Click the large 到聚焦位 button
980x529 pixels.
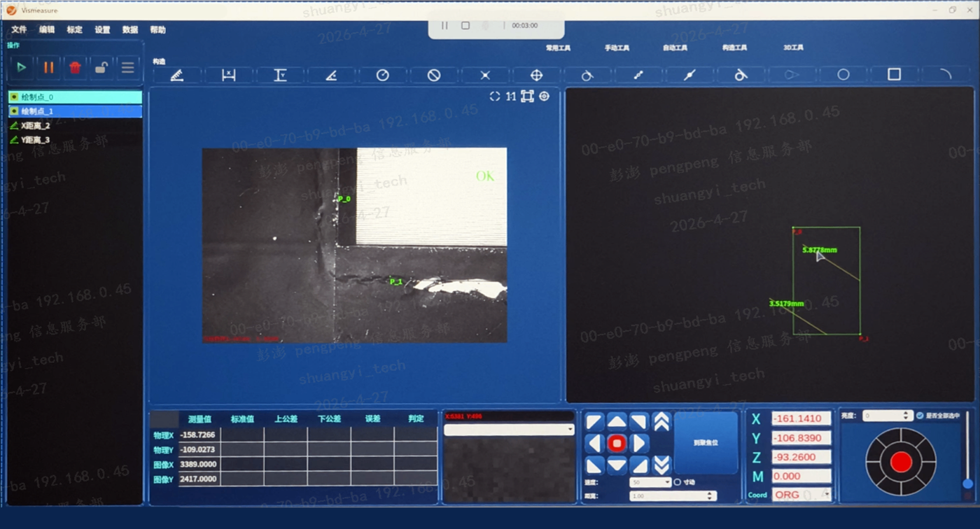(706, 443)
